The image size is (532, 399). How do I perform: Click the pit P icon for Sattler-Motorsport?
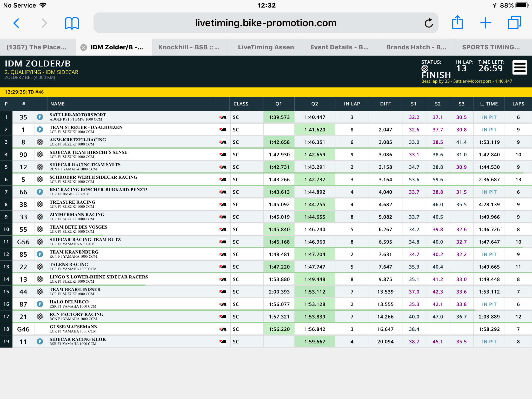[x=40, y=117]
